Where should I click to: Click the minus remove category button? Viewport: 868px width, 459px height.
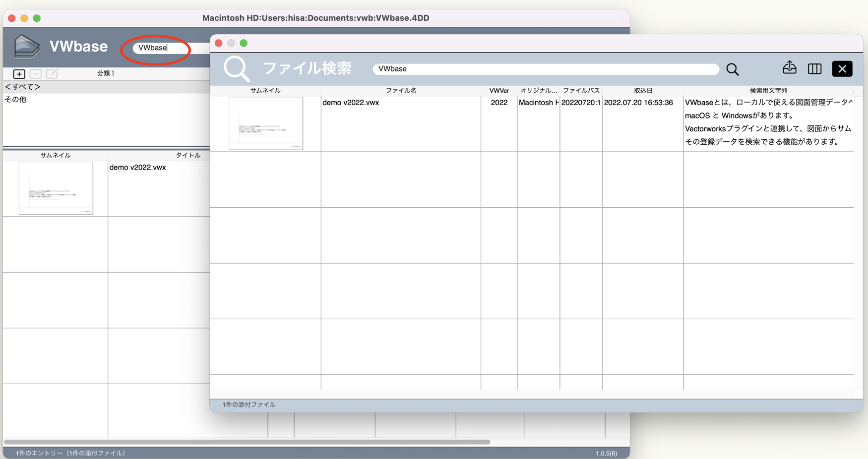tap(35, 74)
